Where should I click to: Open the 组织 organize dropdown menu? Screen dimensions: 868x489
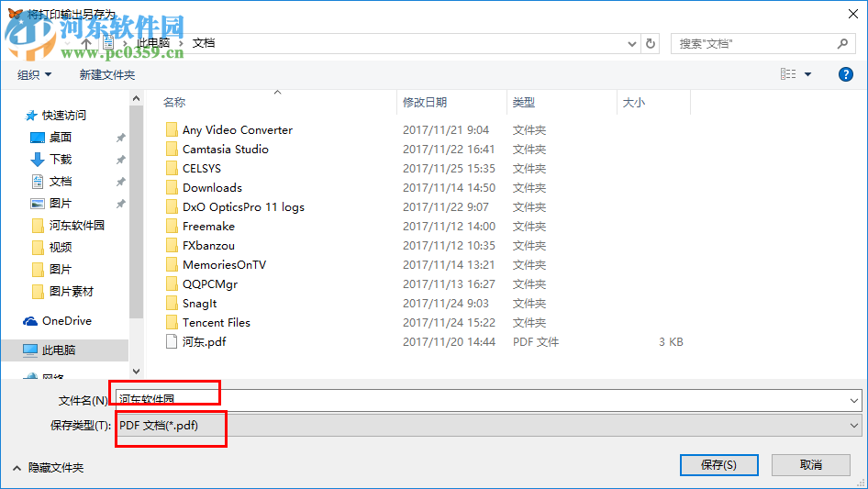pos(34,74)
